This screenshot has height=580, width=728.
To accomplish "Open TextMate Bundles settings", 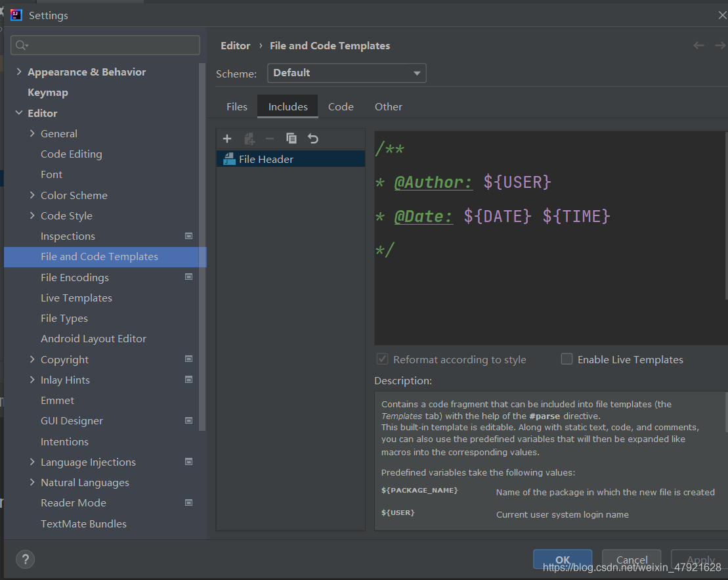I will (x=83, y=524).
